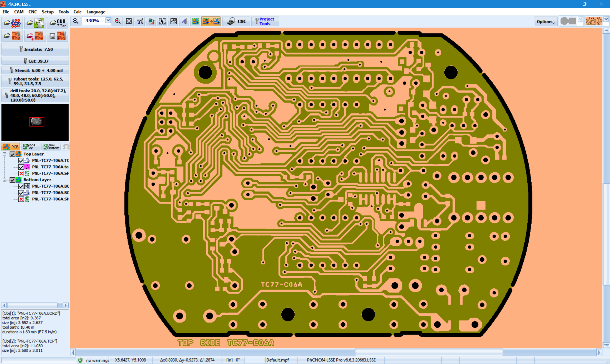Switch to the Stencil Top tab
Screen dimensions: 610x364
pyautogui.click(x=31, y=147)
